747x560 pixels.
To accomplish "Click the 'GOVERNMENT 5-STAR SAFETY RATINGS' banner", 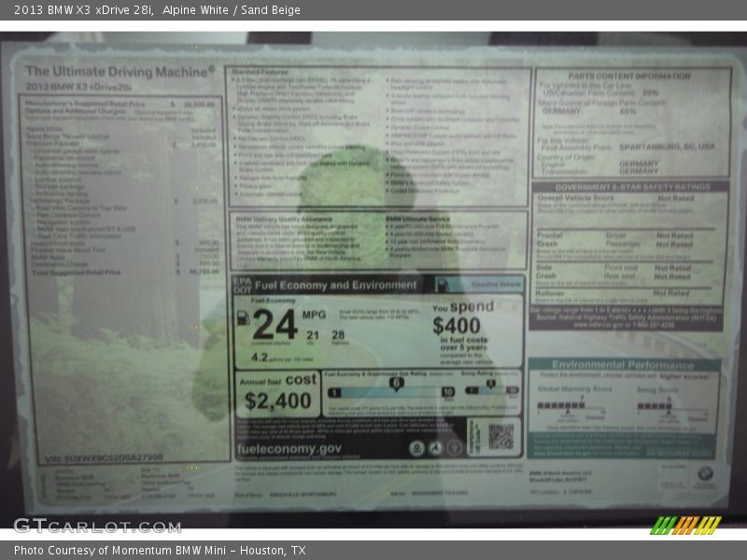I will [633, 188].
